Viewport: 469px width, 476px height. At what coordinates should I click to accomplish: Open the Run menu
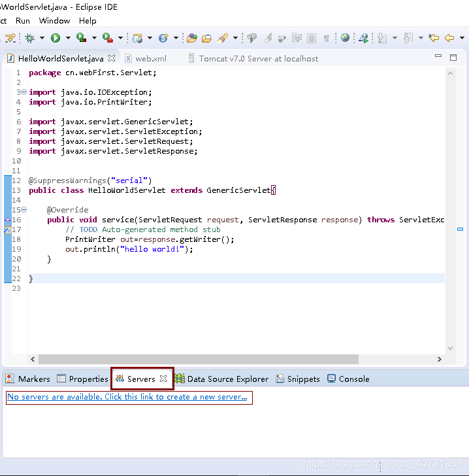23,21
